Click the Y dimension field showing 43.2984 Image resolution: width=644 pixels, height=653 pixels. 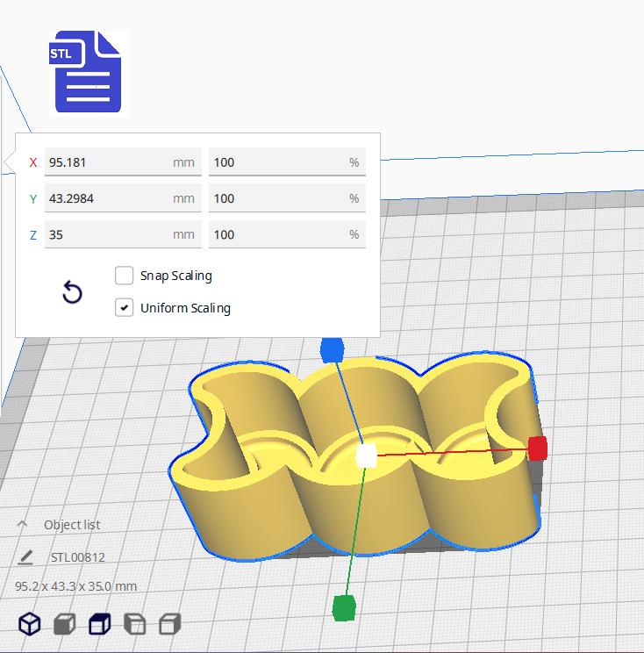point(123,198)
